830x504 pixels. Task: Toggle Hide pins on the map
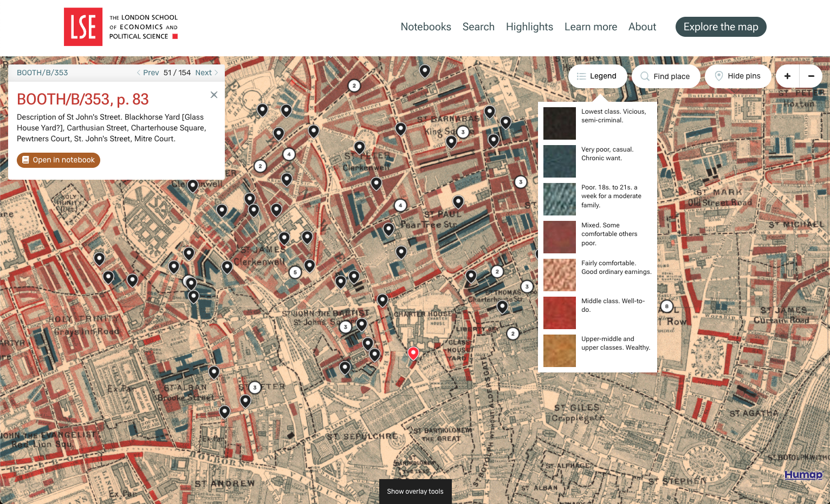coord(738,76)
